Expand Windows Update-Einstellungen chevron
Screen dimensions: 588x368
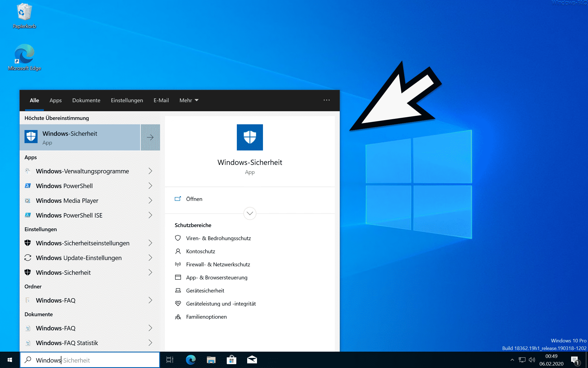point(150,258)
